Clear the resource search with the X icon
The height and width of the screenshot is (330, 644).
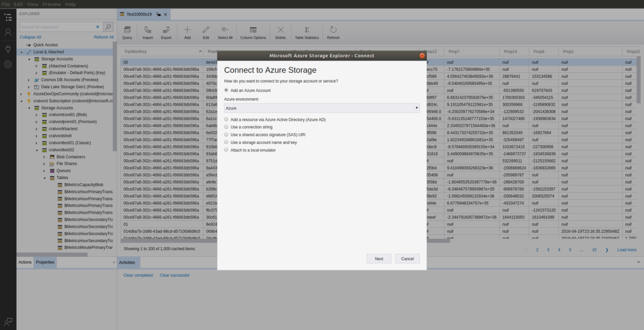point(98,26)
